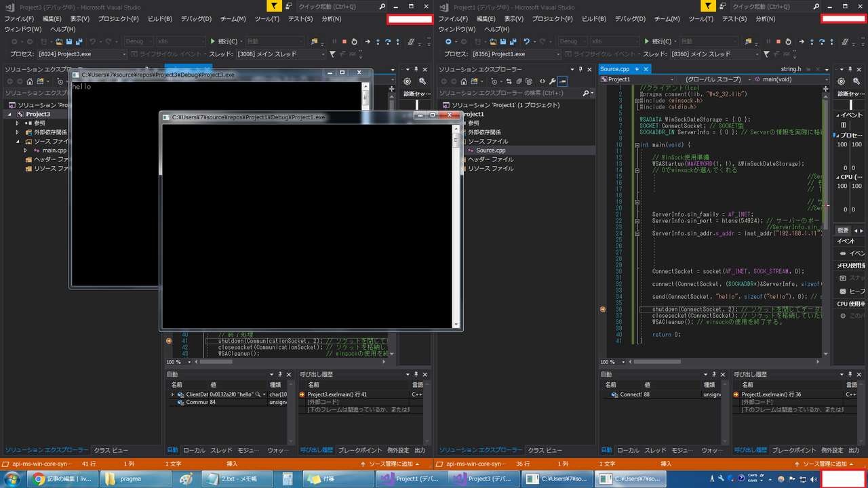The height and width of the screenshot is (488, 868).
Task: Click Stop Debugging icon in Project1 window
Action: 778,41
